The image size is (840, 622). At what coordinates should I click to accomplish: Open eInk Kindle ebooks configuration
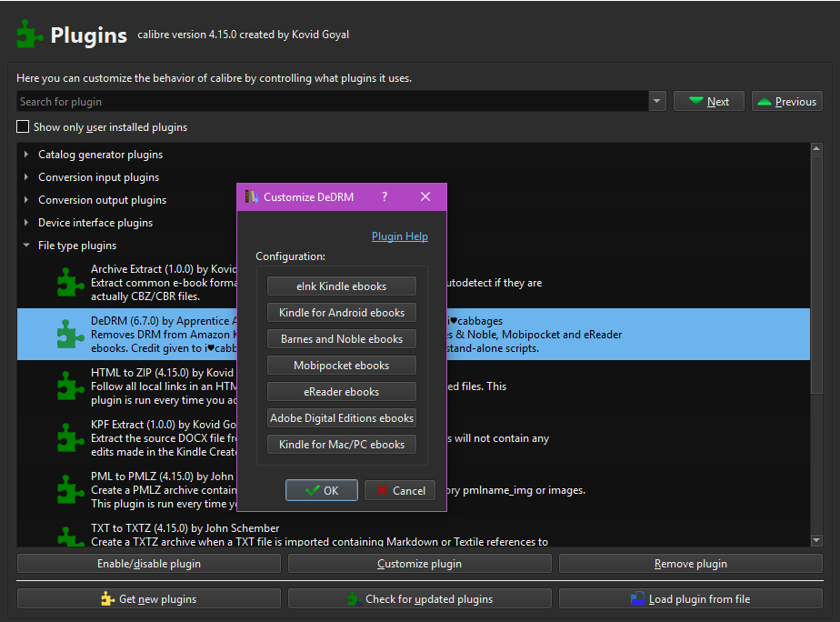pyautogui.click(x=342, y=286)
